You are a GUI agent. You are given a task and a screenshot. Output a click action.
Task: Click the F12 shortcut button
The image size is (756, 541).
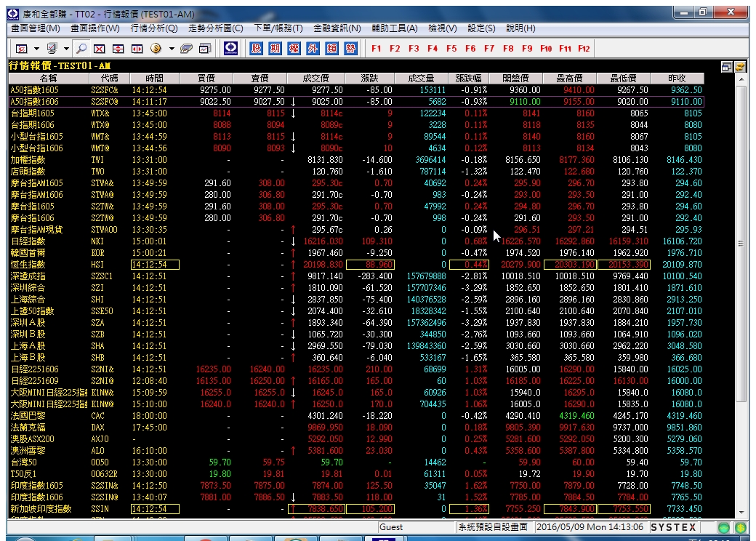click(x=584, y=48)
